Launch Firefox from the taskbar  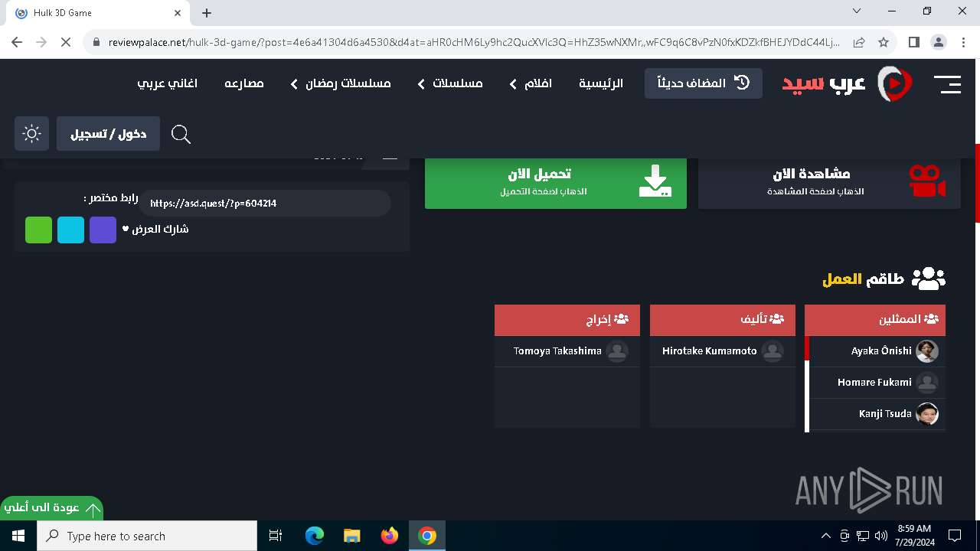point(390,536)
